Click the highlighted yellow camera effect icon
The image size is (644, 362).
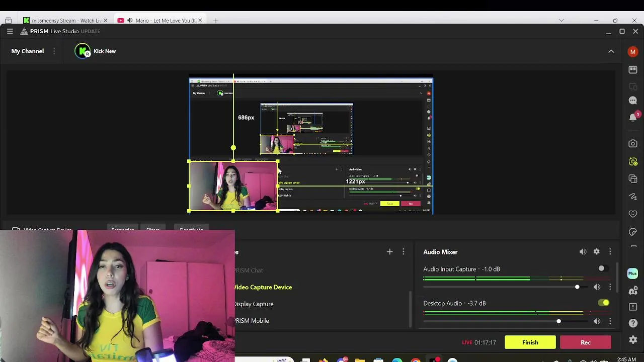633,161
